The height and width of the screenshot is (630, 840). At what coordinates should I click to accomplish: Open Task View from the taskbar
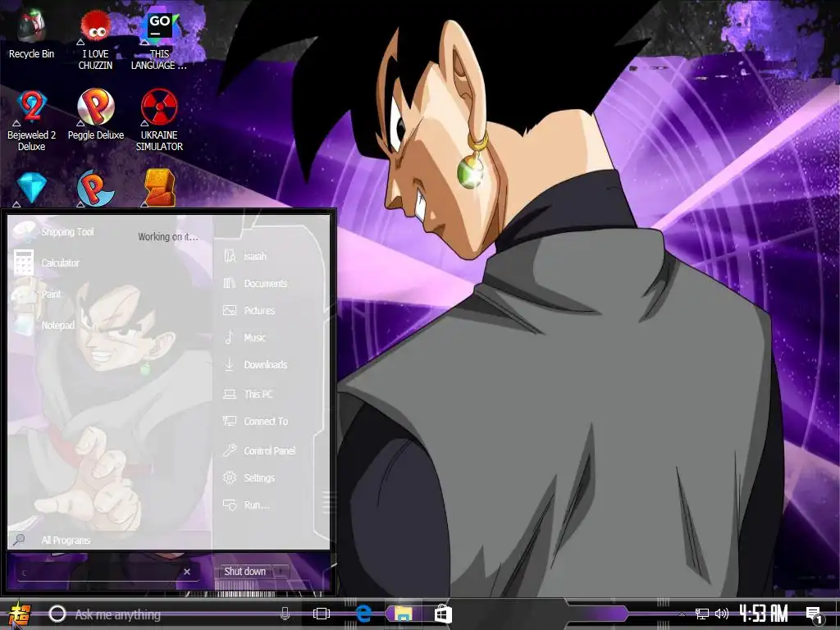pos(321,614)
